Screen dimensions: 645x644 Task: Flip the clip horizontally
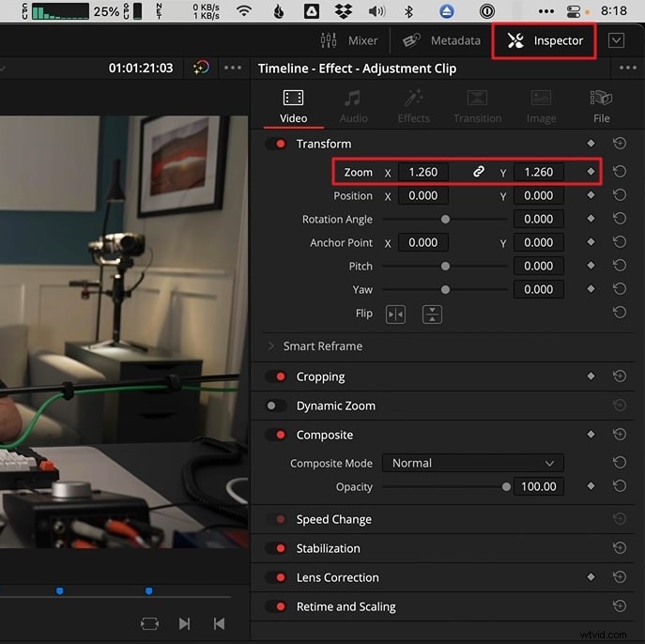(x=395, y=314)
